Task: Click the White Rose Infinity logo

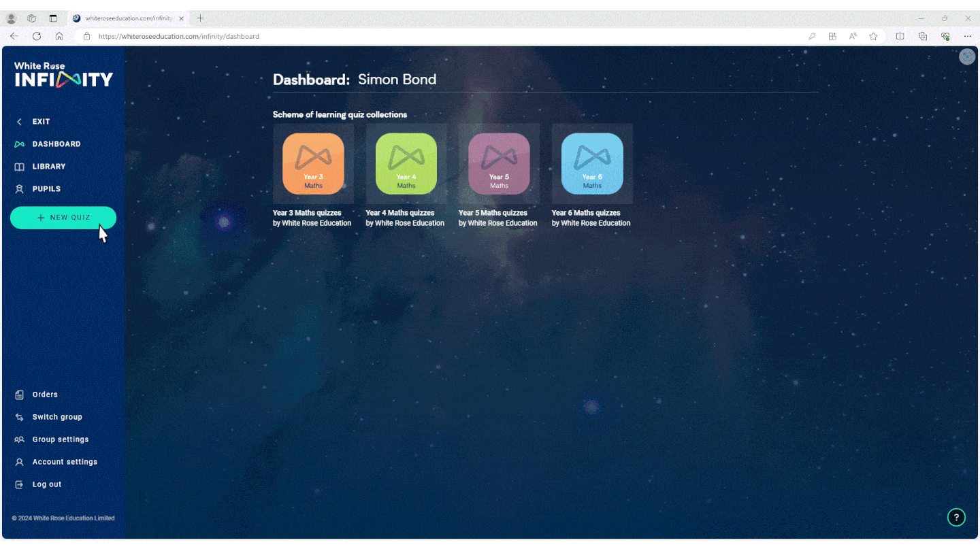Action: click(x=63, y=75)
